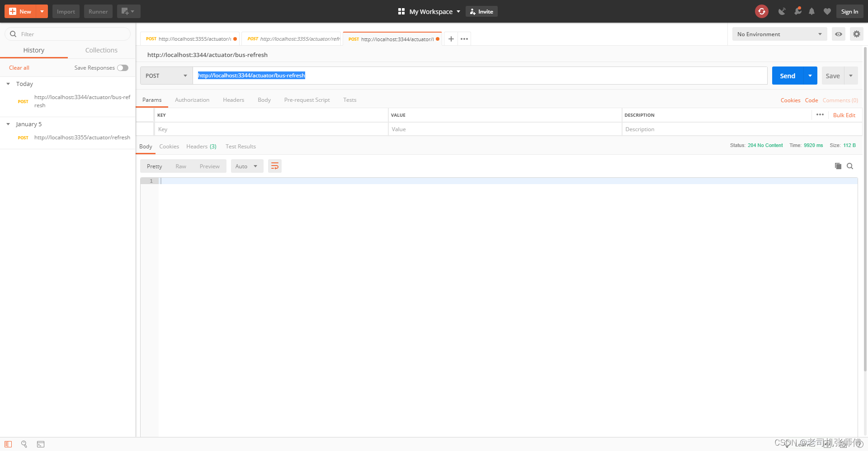
Task: Click the history Filter input
Action: [68, 34]
